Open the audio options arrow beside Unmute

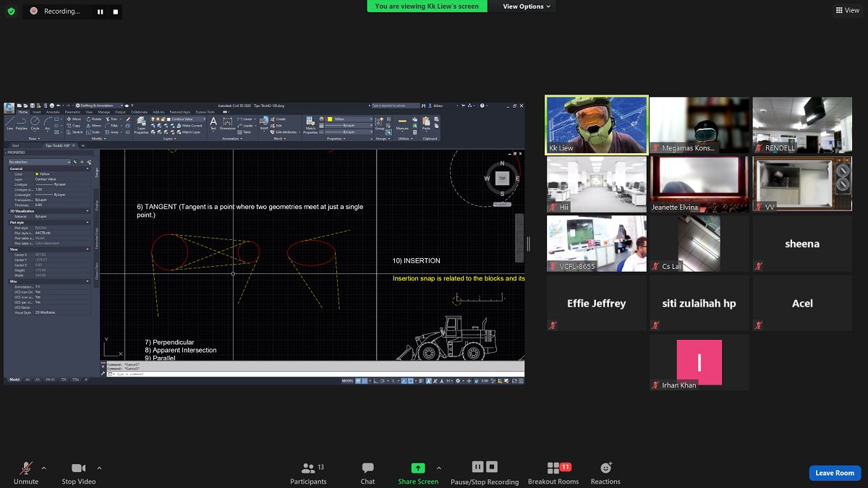click(x=43, y=468)
